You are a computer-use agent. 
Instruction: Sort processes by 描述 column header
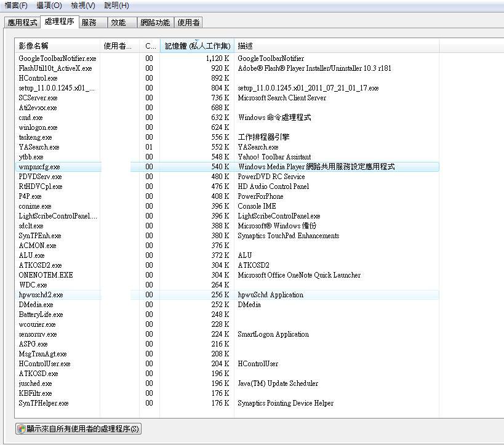pos(337,46)
